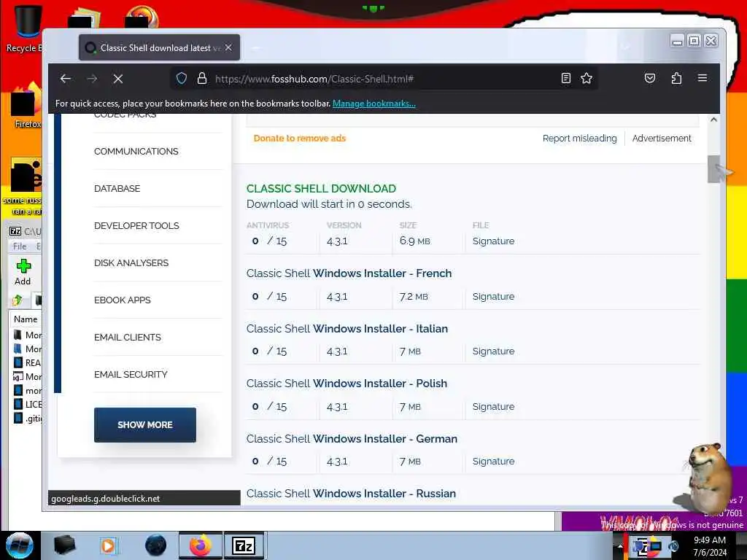Click antivirus score 0 / 15 for 6.9 MB file
747x560 pixels.
point(269,241)
